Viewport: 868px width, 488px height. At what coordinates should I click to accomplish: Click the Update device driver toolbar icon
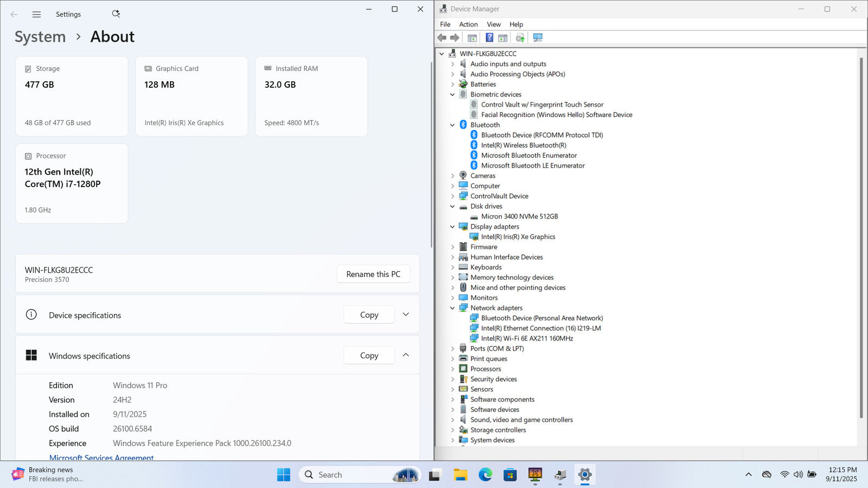(520, 38)
